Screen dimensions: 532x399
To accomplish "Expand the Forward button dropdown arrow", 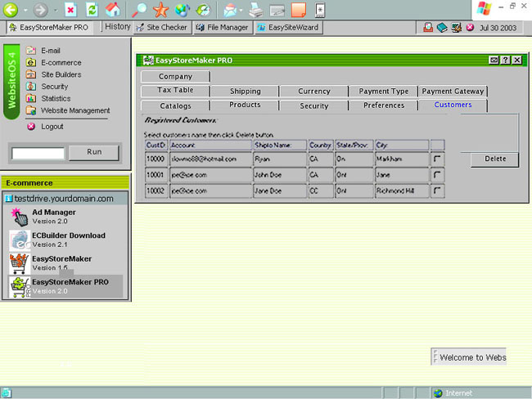I will (x=55, y=11).
